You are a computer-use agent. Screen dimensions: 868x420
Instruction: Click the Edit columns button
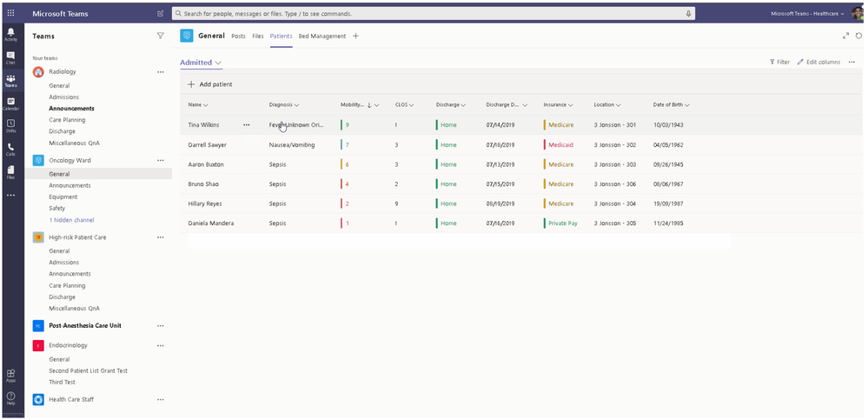point(818,62)
